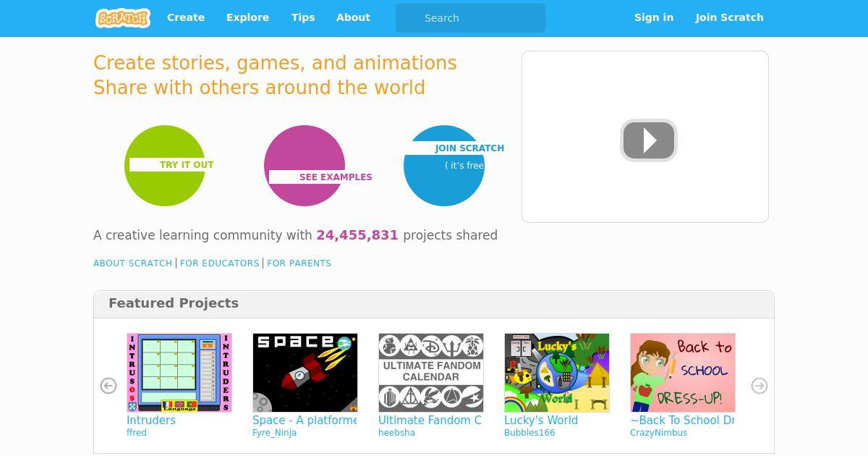
Task: Click Join Scratch in the header
Action: (730, 17)
